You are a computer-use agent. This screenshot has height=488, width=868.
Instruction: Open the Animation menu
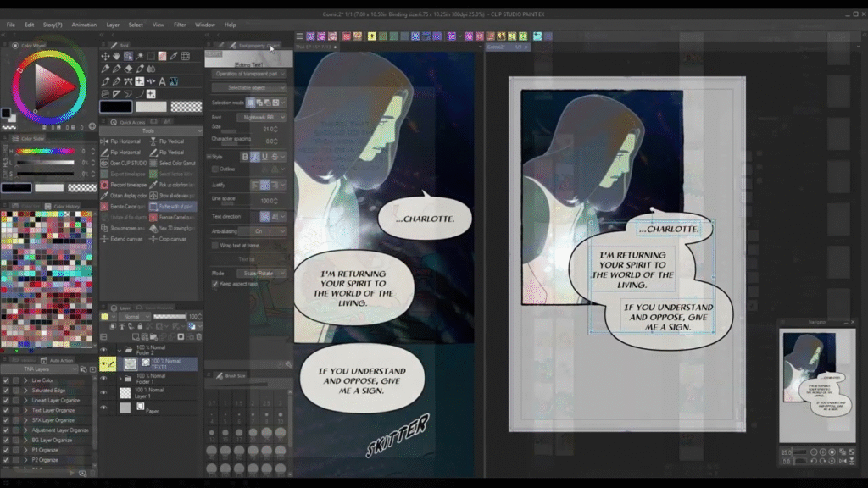pyautogui.click(x=84, y=25)
